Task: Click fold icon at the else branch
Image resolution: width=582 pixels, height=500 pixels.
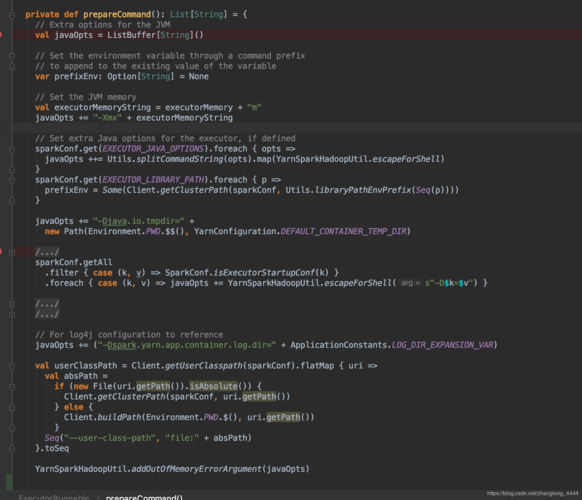Action: (12, 407)
